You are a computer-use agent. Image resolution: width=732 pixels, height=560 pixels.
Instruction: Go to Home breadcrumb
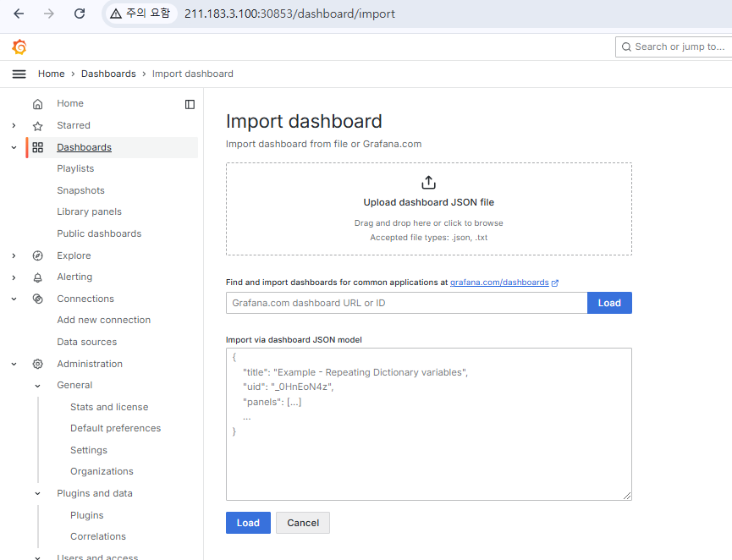[x=52, y=74]
